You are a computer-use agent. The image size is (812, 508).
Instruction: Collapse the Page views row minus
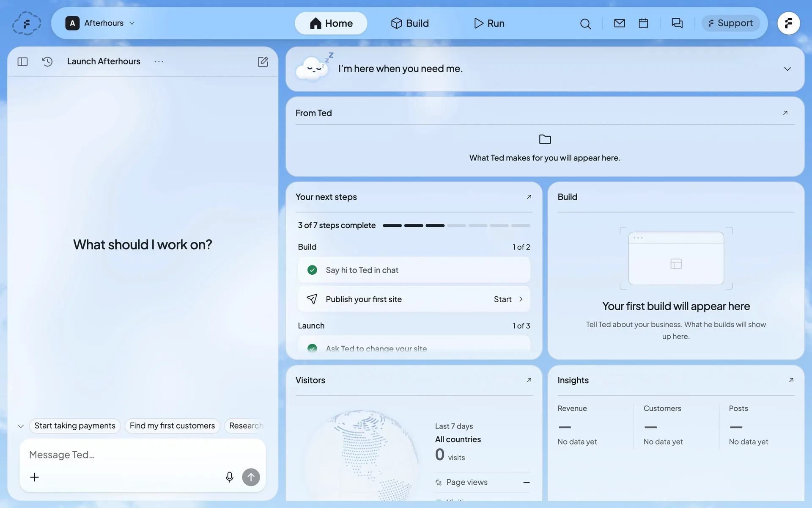pyautogui.click(x=527, y=483)
